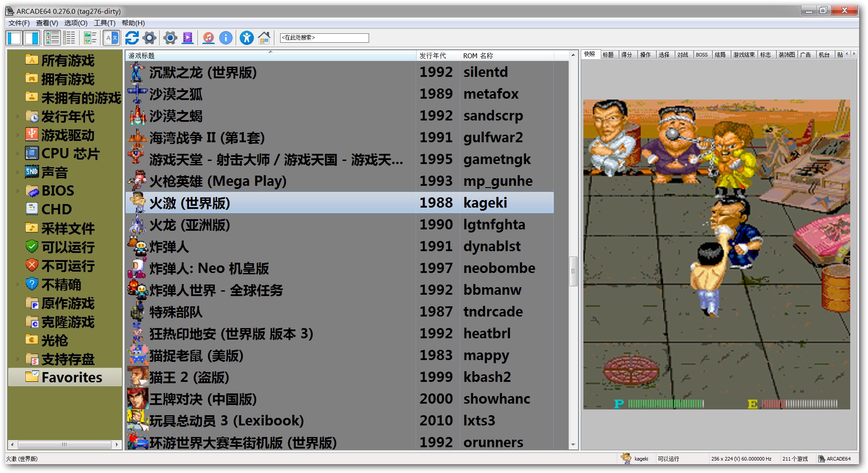Open the dark gear settings icon
This screenshot has height=473, width=868.
(x=150, y=38)
